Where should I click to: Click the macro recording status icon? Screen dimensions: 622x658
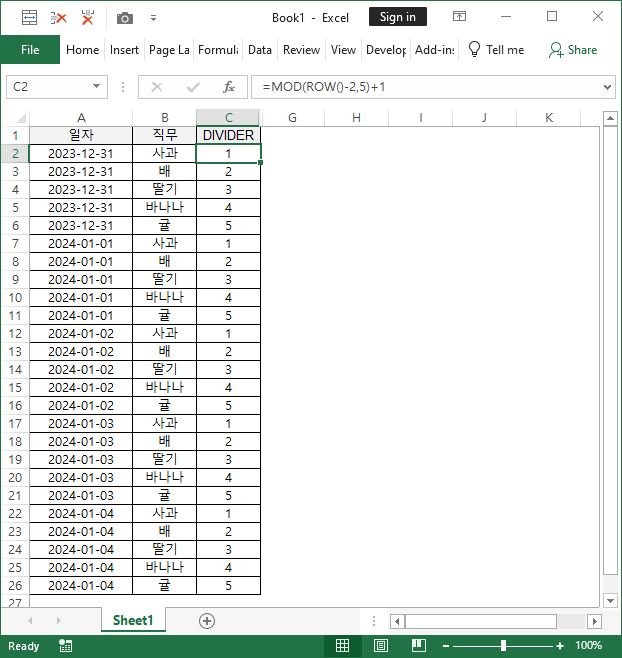click(x=65, y=646)
